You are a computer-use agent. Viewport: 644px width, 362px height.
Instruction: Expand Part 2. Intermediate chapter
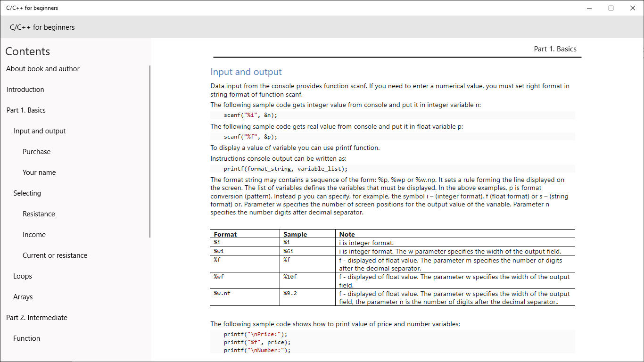37,317
